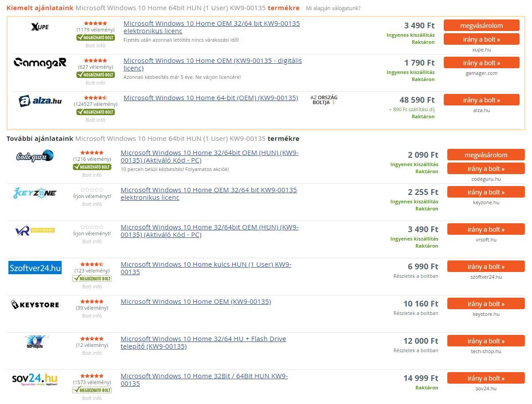Open the Keystore shop logo
Screen dimensions: 532x404
click(35, 305)
